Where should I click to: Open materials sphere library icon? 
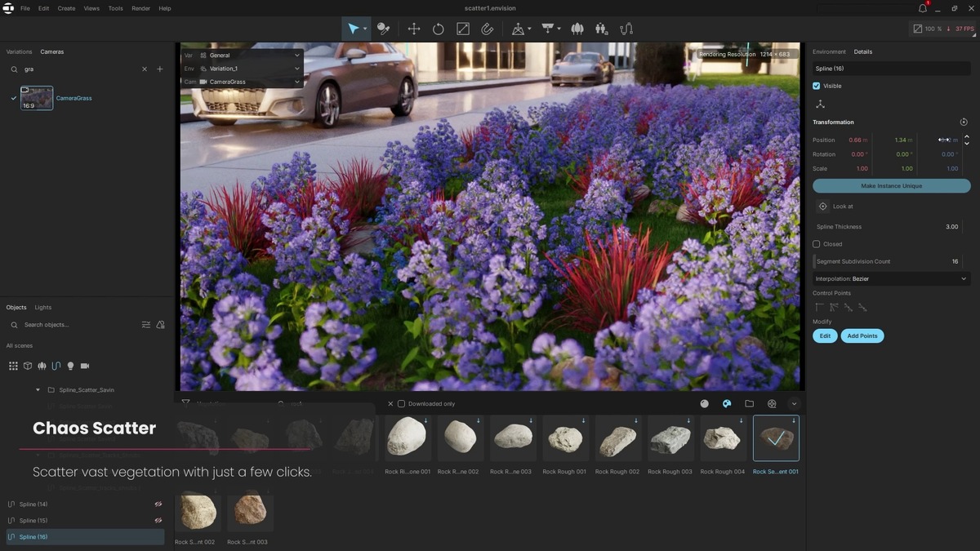pos(705,403)
